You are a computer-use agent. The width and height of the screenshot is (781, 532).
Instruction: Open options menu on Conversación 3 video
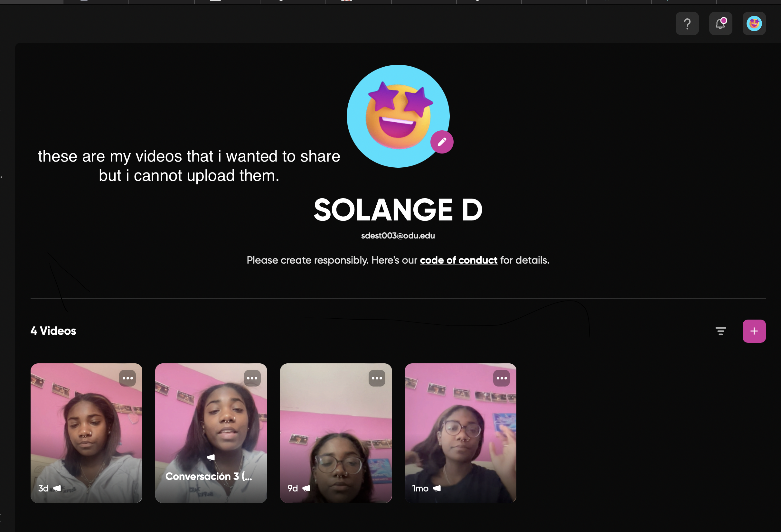coord(252,378)
